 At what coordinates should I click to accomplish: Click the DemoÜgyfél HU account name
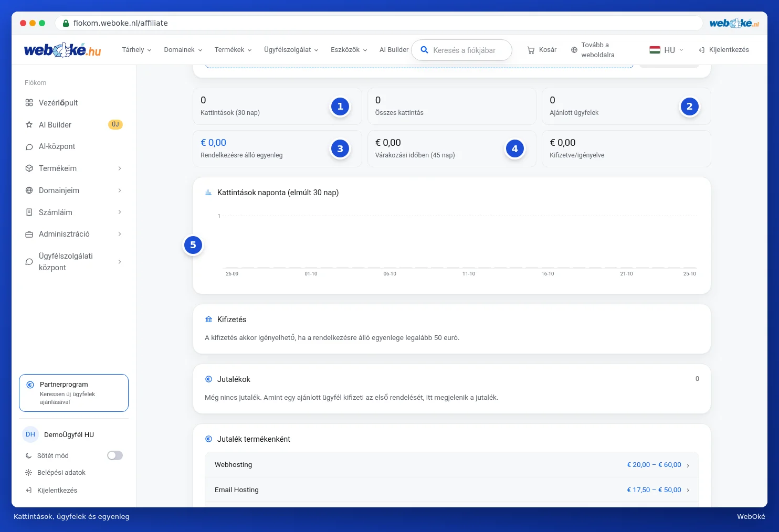(69, 434)
